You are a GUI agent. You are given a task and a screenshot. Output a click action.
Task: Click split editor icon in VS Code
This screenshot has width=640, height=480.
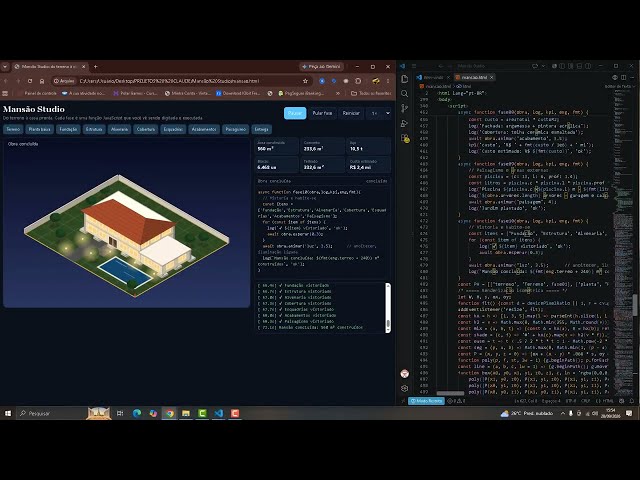(623, 77)
